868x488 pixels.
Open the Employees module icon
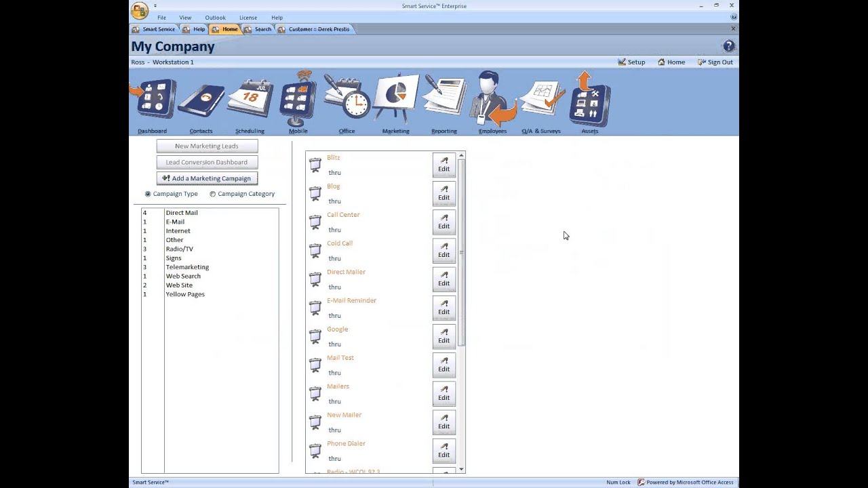tap(494, 100)
